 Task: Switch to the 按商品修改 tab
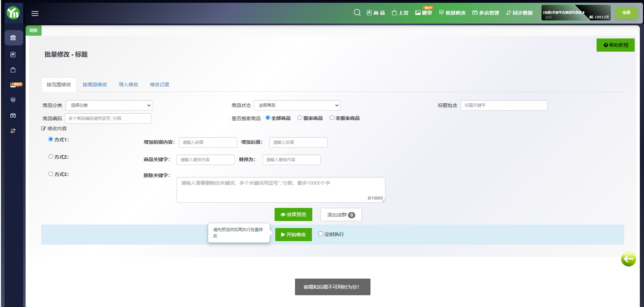95,85
